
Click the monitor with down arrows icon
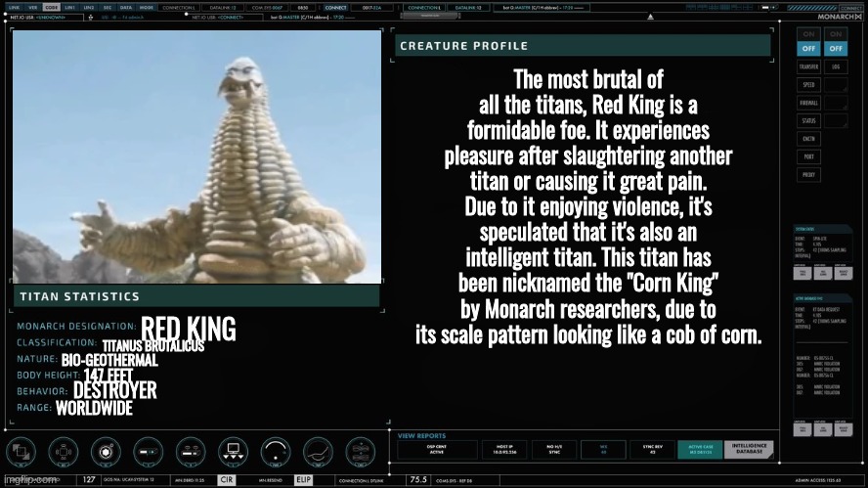pos(233,452)
